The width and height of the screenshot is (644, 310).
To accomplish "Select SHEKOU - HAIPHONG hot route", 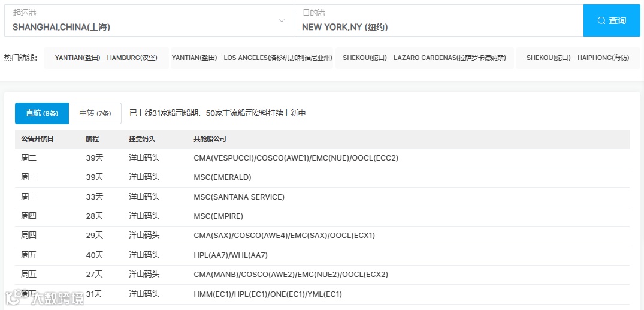I will (x=578, y=58).
